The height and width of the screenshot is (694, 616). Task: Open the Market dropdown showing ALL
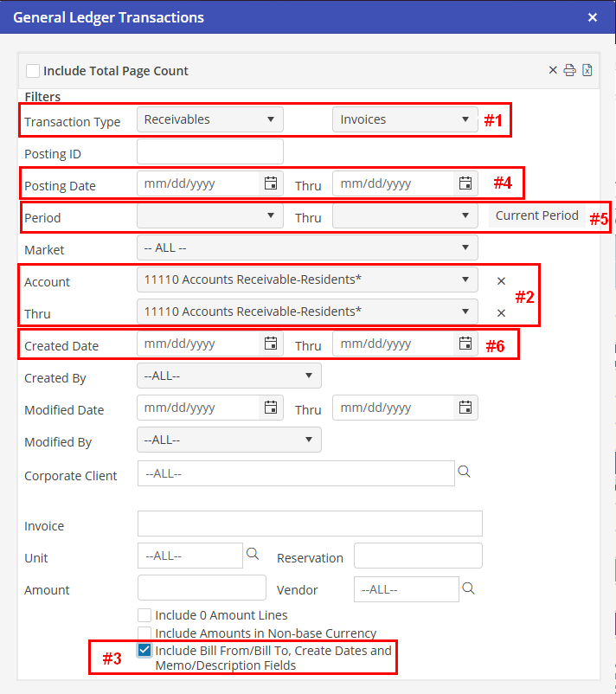307,248
